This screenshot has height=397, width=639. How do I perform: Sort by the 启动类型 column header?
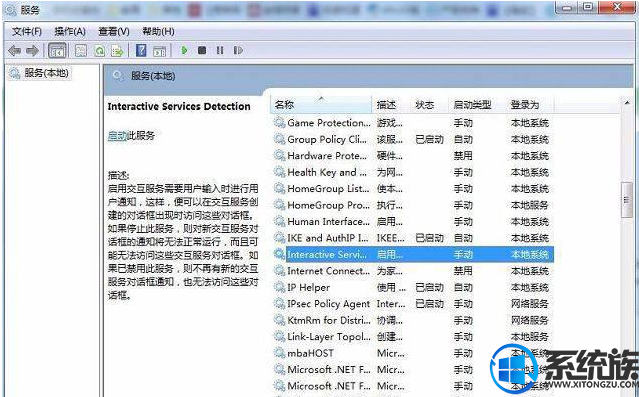tap(477, 105)
